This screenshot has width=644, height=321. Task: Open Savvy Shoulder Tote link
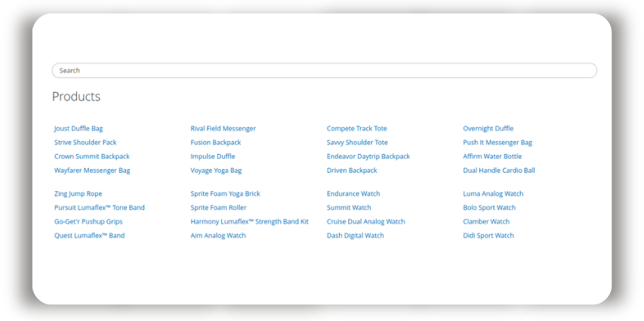[357, 143]
